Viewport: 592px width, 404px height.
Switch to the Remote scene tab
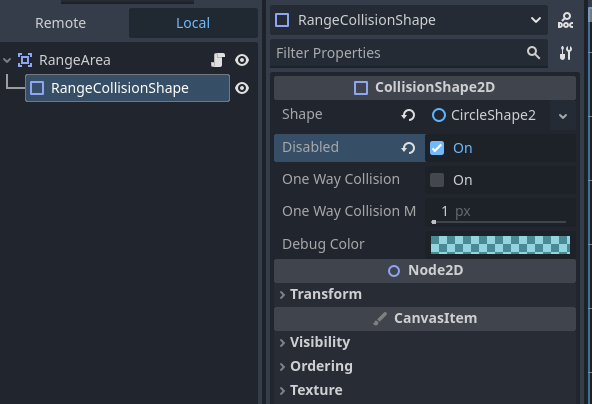pos(60,23)
